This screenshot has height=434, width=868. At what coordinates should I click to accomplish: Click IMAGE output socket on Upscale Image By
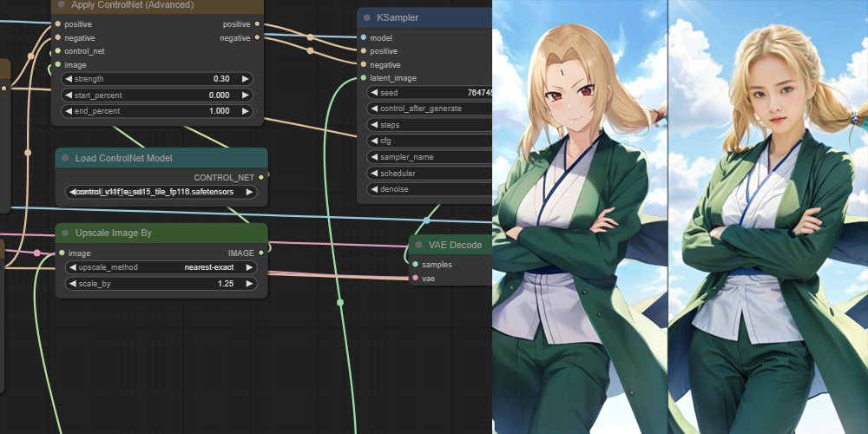[x=261, y=253]
